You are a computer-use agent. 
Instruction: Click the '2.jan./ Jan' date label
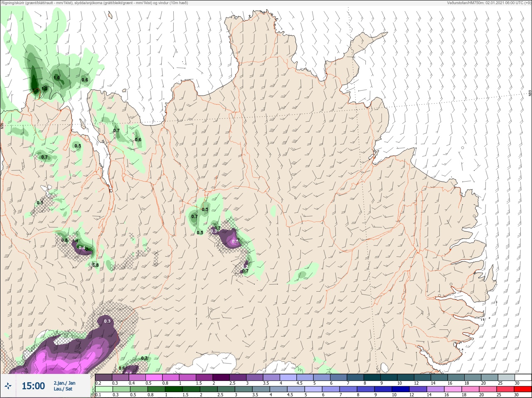pos(64,383)
